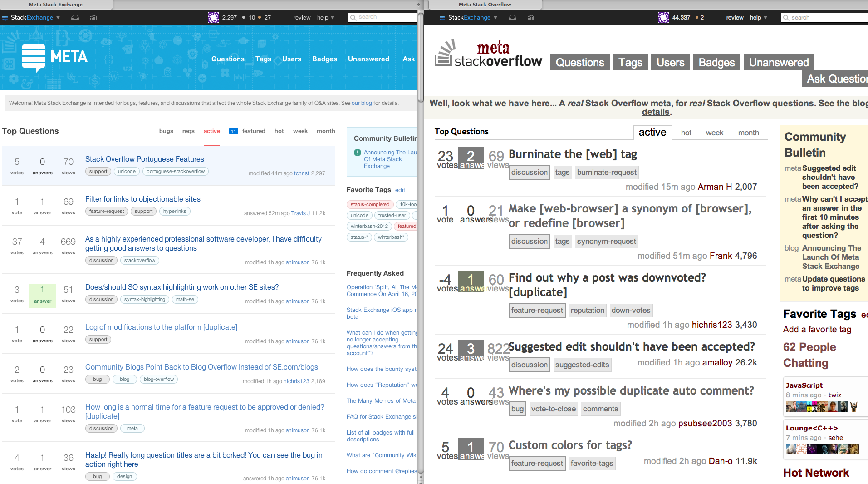This screenshot has width=868, height=484.
Task: Select active tab in Meta Stack Overflow
Action: click(x=652, y=133)
